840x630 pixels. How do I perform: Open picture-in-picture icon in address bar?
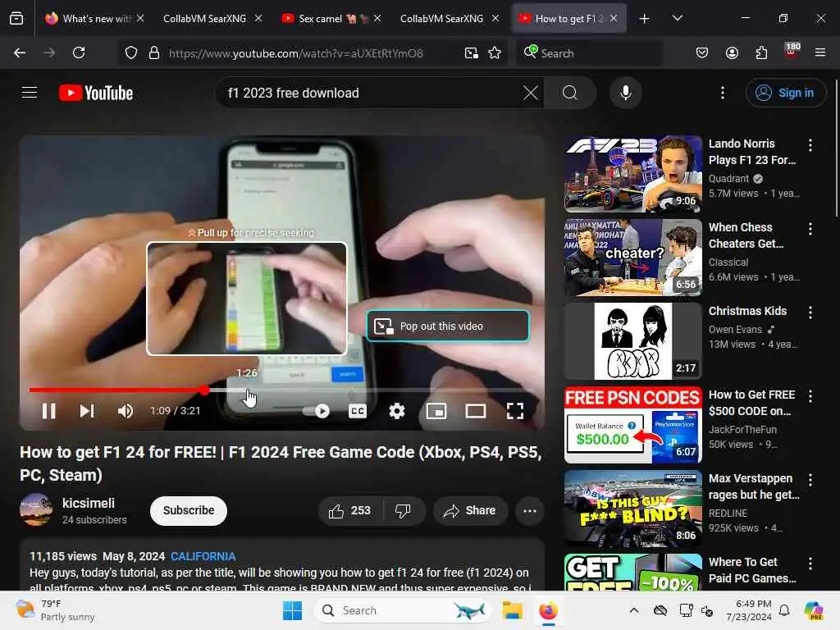(x=472, y=52)
